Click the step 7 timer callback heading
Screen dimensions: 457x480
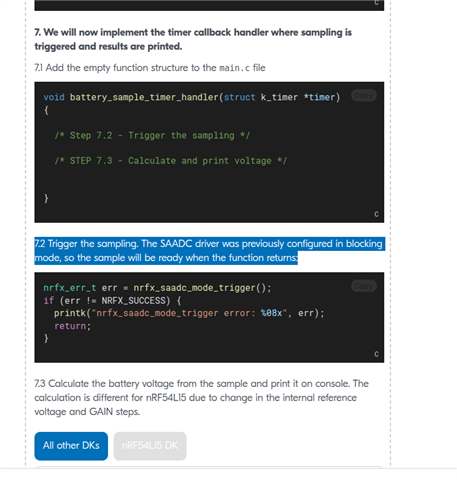point(193,39)
